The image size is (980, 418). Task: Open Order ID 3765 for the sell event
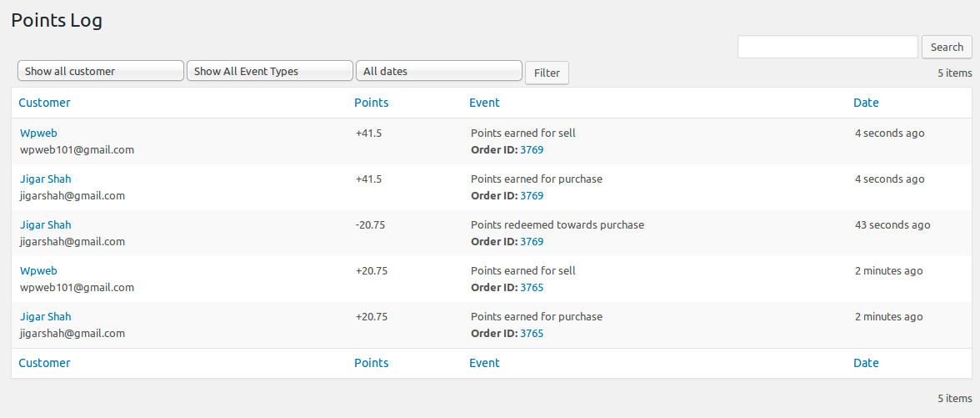(532, 288)
